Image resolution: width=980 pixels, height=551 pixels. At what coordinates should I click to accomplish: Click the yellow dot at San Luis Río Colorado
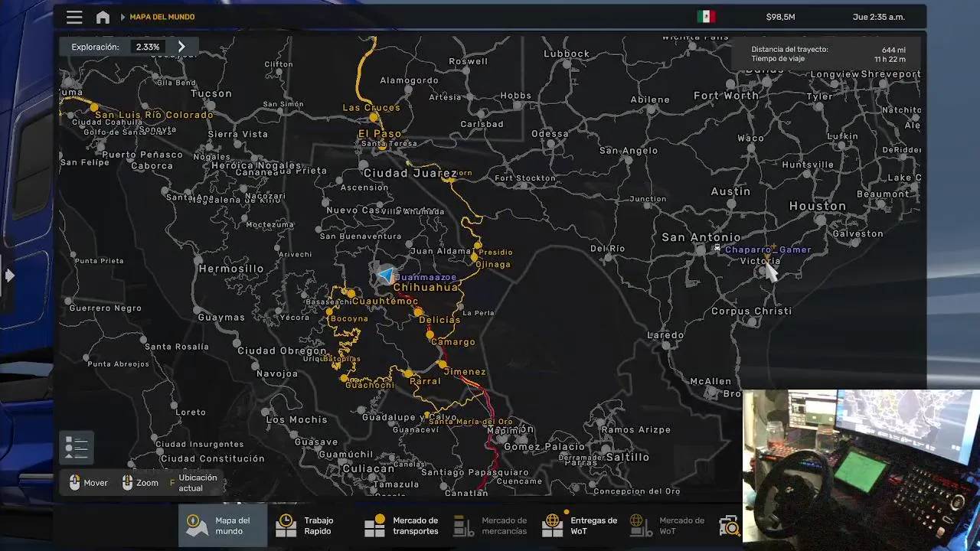click(x=94, y=107)
